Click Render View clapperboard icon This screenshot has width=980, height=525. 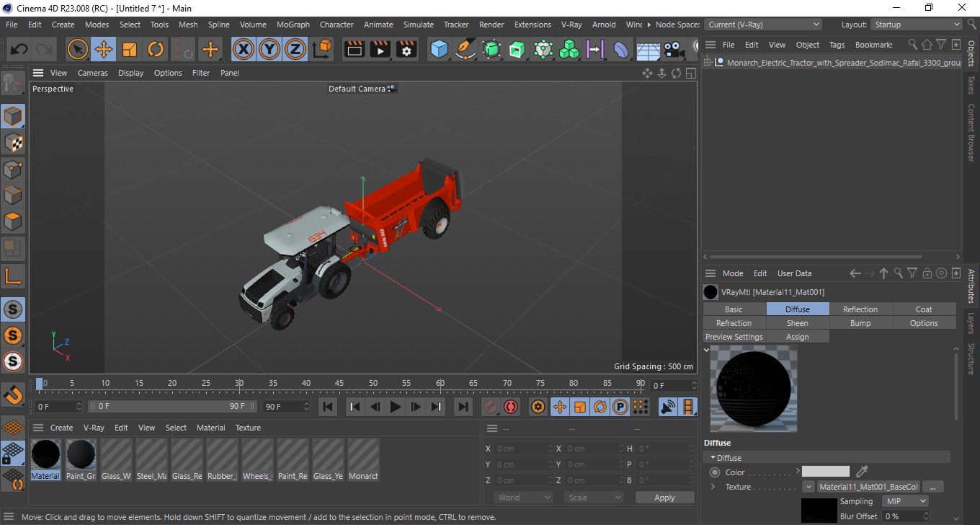(355, 50)
